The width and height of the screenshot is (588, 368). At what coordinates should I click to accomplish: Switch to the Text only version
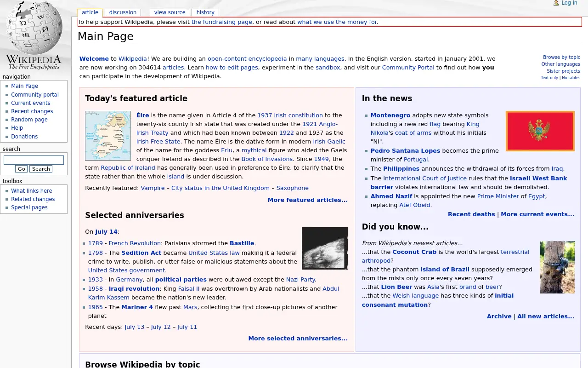click(x=549, y=78)
